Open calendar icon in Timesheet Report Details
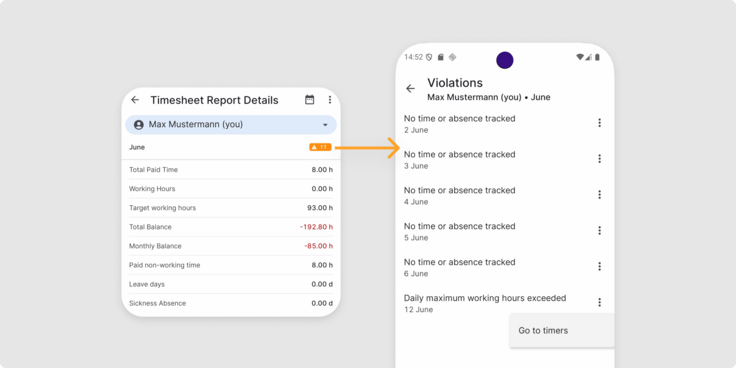This screenshot has width=736, height=368. click(309, 100)
